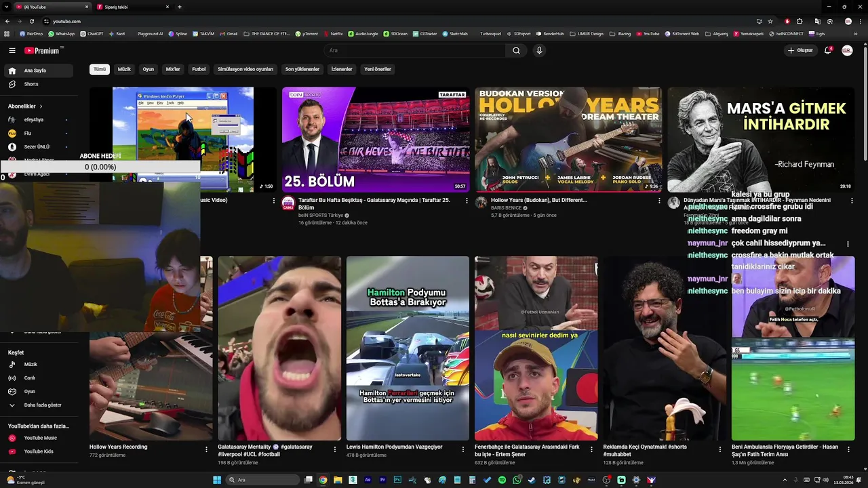Image resolution: width=868 pixels, height=488 pixels.
Task: Open the options menu for the Galatasaray Mentality short
Action: coord(334,449)
